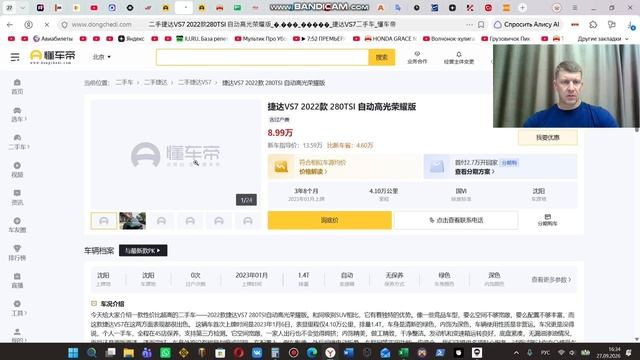This screenshot has width=640, height=360.
Task: Open 我的 profile icon in left sidebar
Action: click(18, 336)
